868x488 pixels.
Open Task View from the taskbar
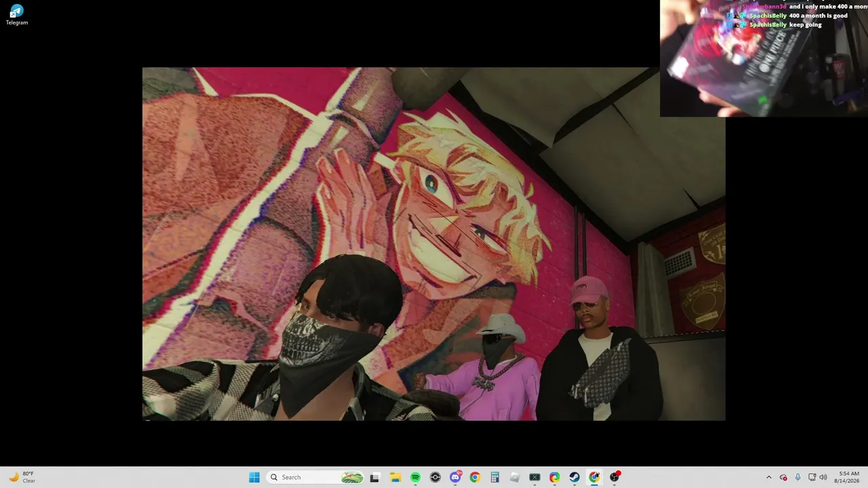coord(374,477)
